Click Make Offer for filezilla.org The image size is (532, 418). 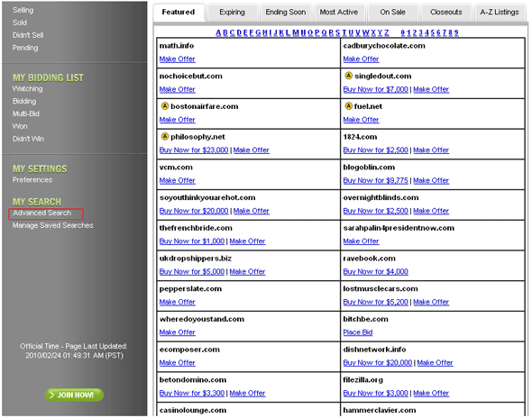point(431,394)
